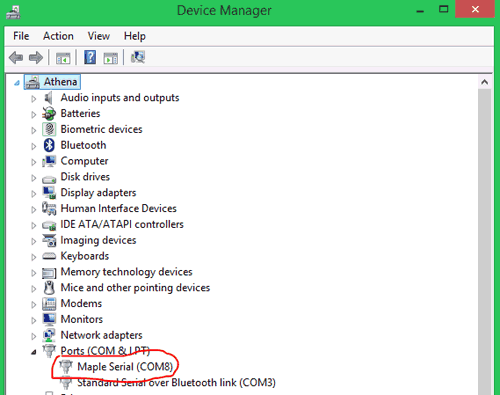Image resolution: width=500 pixels, height=395 pixels.
Task: Expand the Modems category
Action: coord(34,305)
